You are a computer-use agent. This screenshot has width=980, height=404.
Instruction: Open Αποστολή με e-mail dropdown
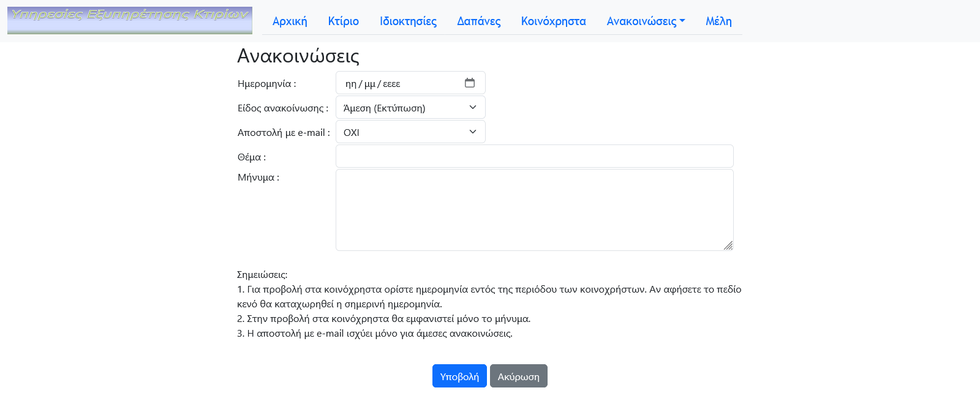point(410,132)
